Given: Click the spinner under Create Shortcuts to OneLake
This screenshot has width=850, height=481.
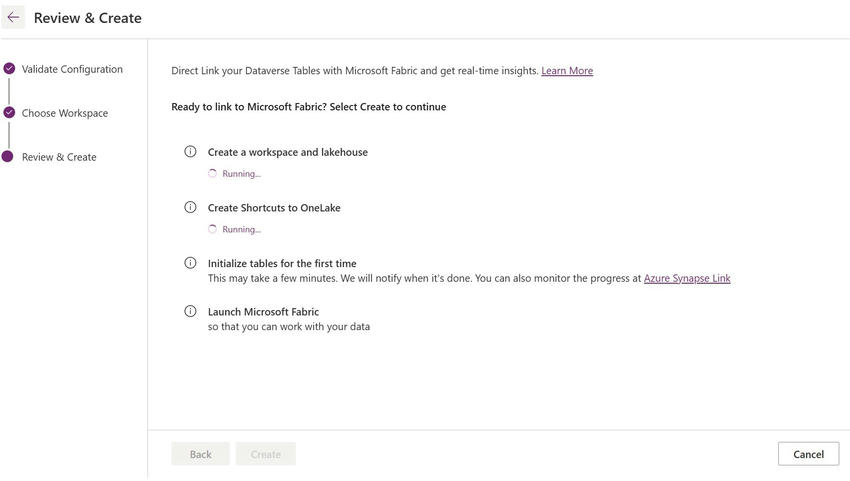Looking at the screenshot, I should click(x=212, y=229).
